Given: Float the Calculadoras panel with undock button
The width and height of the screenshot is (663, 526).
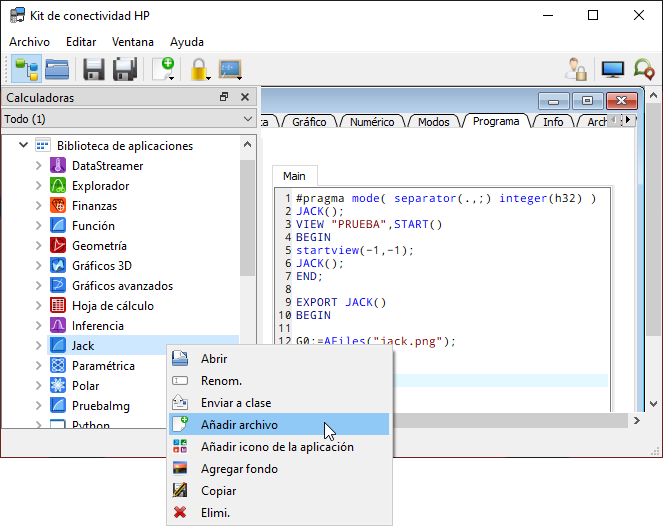Looking at the screenshot, I should [x=224, y=97].
